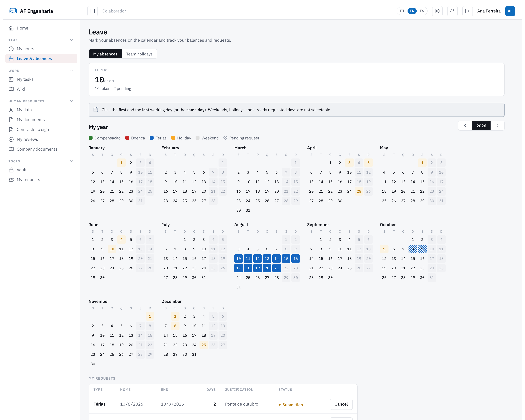Click the Vault lock icon
Screen dimensions: 525x420
[11, 170]
